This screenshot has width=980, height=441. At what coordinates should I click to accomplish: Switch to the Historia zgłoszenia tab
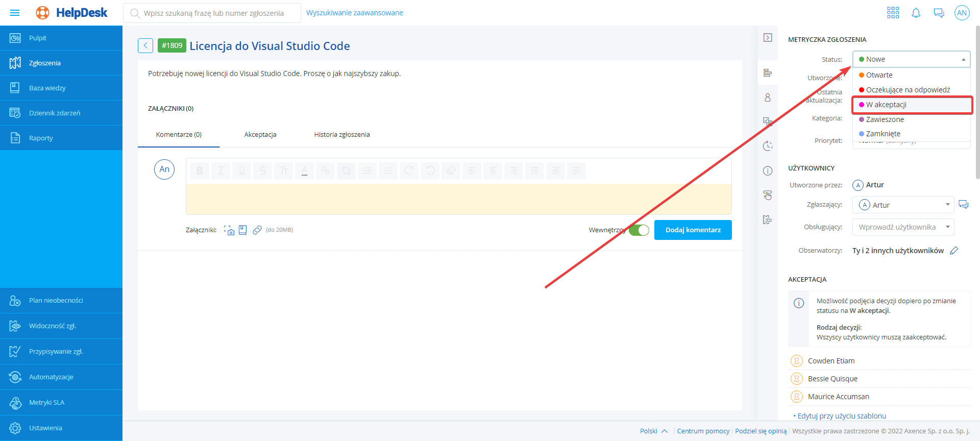coord(342,135)
